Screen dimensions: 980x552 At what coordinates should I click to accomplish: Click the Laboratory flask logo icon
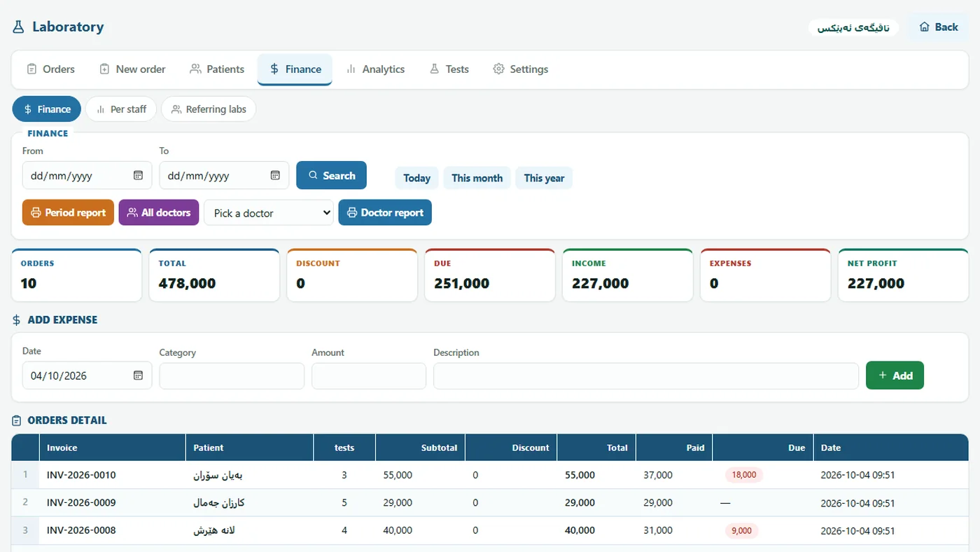click(x=18, y=27)
